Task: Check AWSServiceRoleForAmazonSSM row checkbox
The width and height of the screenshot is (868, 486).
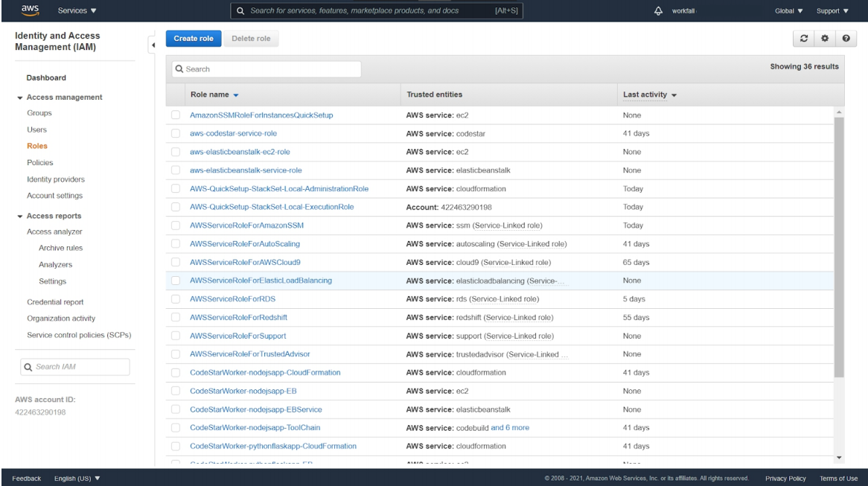Action: click(x=176, y=226)
